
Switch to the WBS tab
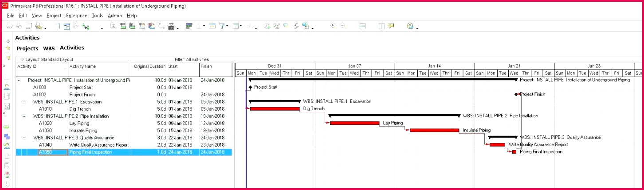coord(49,48)
